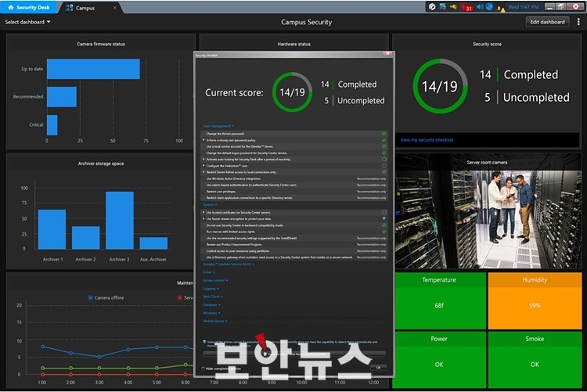Click green check for local service account row
The image size is (587, 392).
(x=384, y=146)
